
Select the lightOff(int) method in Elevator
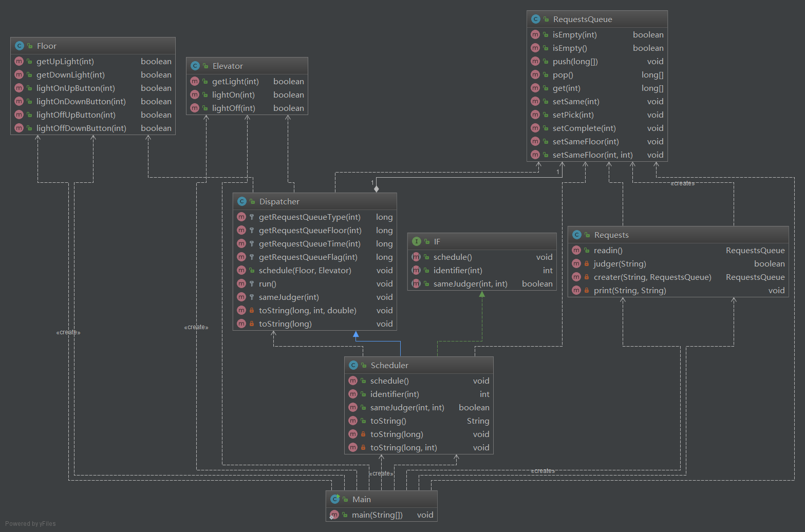pyautogui.click(x=233, y=108)
